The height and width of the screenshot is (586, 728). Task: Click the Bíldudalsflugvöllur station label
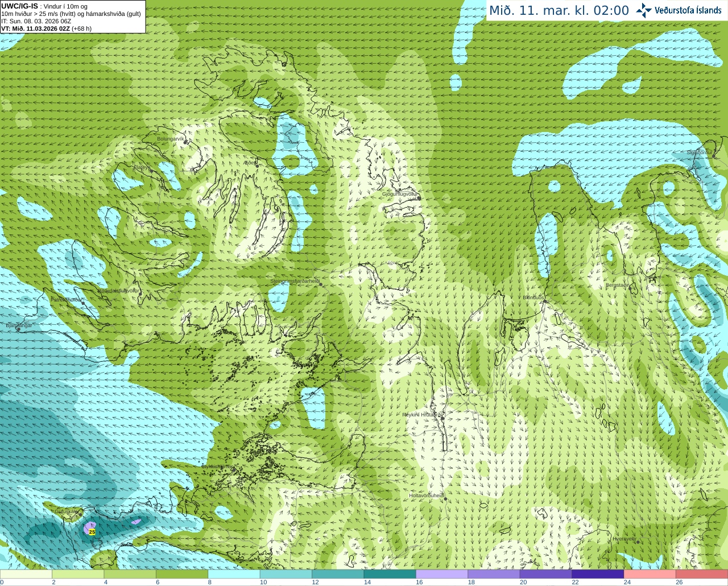coord(118,290)
